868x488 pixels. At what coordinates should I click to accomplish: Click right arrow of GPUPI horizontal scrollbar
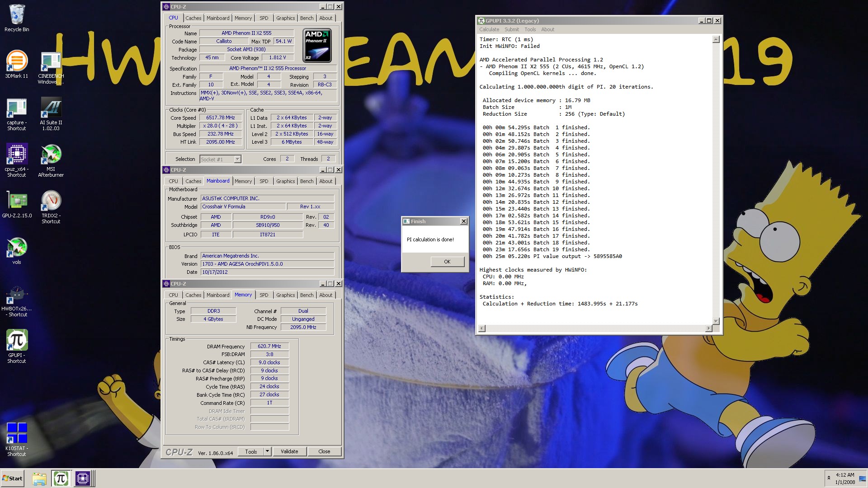(x=708, y=328)
